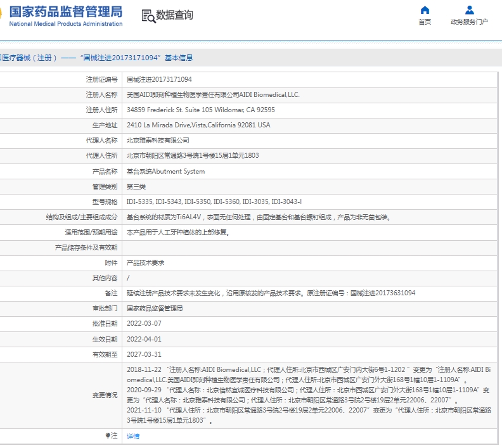This screenshot has width=502, height=448.
Task: Click the 生产地址 label
Action: pyautogui.click(x=105, y=125)
